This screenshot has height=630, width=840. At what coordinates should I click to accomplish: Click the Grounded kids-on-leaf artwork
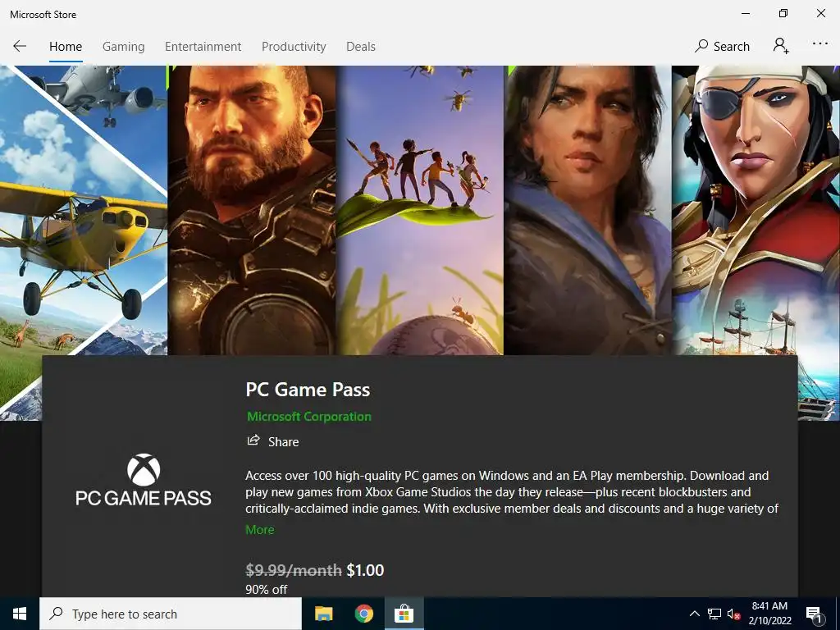coord(419,210)
